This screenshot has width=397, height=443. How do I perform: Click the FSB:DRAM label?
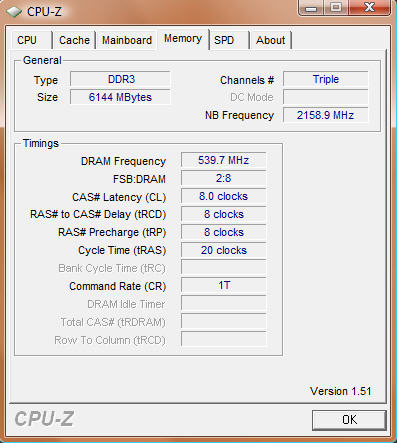[139, 179]
